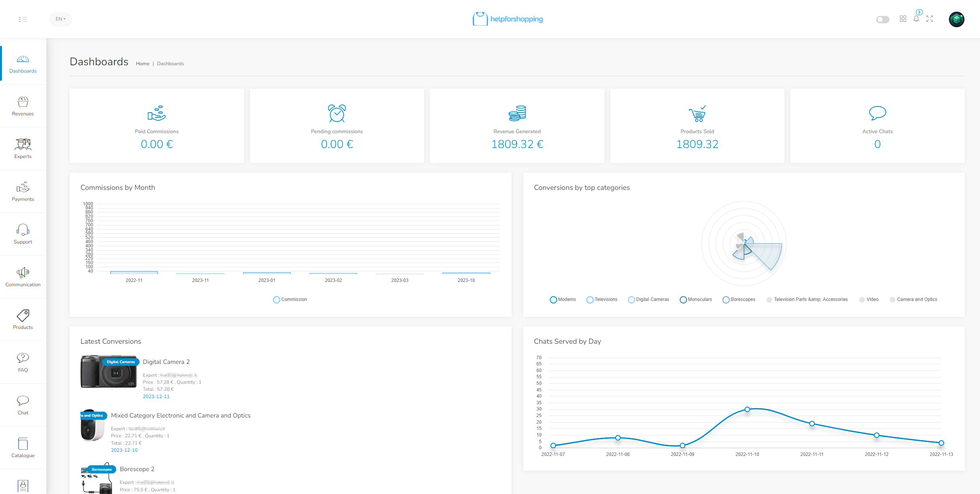
Task: Open the Communication megaphone icon
Action: (23, 277)
